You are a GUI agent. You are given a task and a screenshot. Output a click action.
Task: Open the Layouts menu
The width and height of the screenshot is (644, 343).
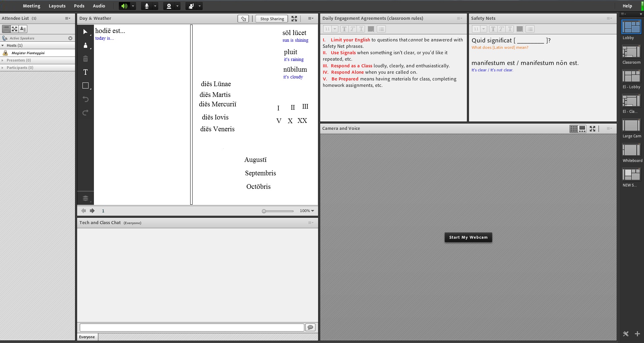57,6
